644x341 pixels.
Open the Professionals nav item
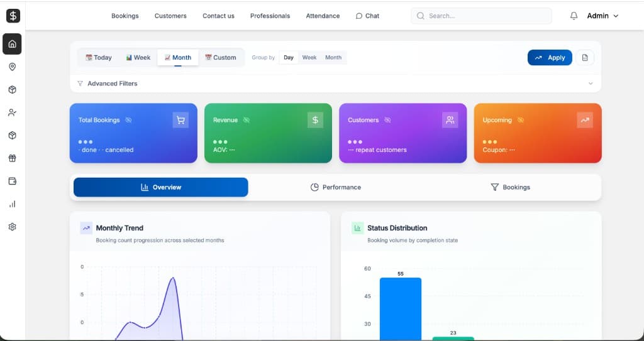pyautogui.click(x=270, y=16)
